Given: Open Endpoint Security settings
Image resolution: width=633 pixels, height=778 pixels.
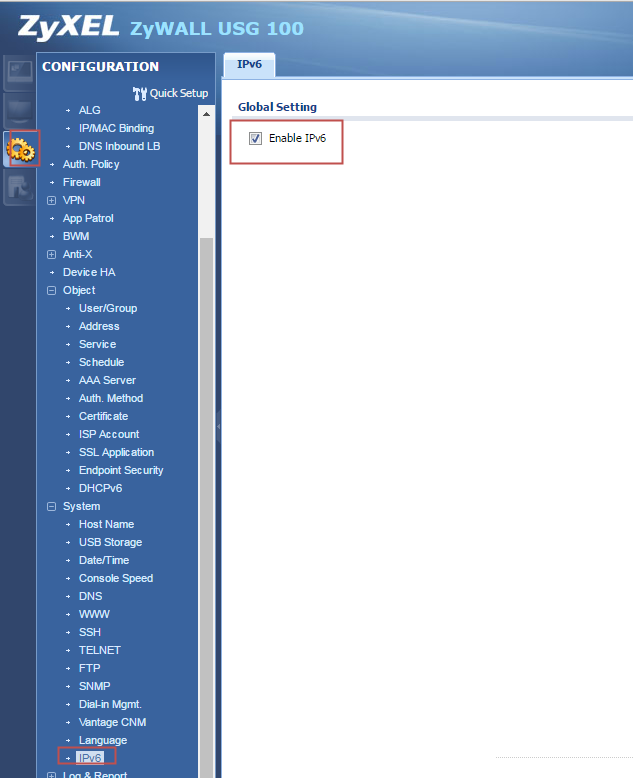Looking at the screenshot, I should click(121, 470).
